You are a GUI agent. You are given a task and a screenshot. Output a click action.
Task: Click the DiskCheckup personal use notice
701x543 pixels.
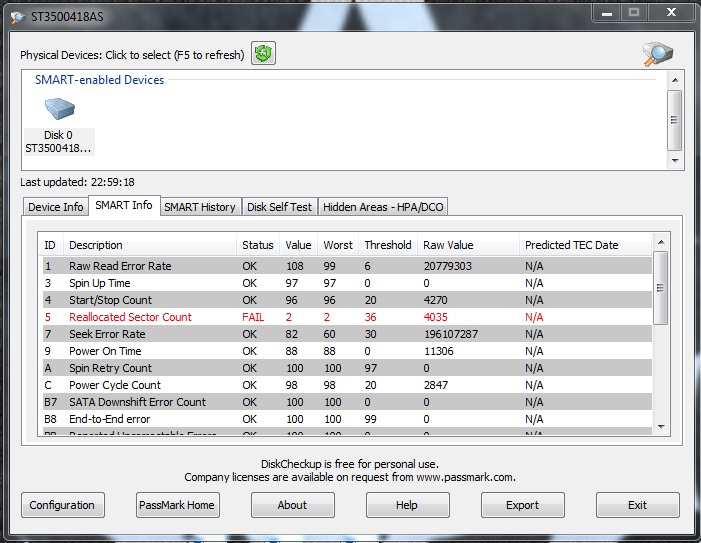click(350, 464)
